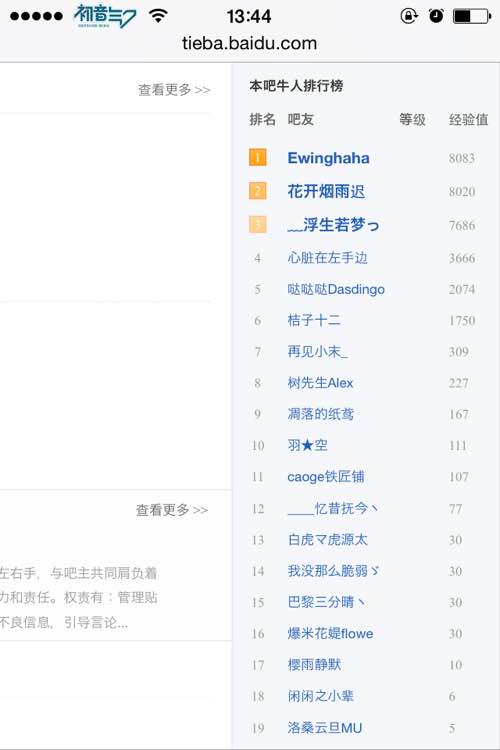Tap the orange rank 2 badge
The image size is (500, 750).
point(257,191)
